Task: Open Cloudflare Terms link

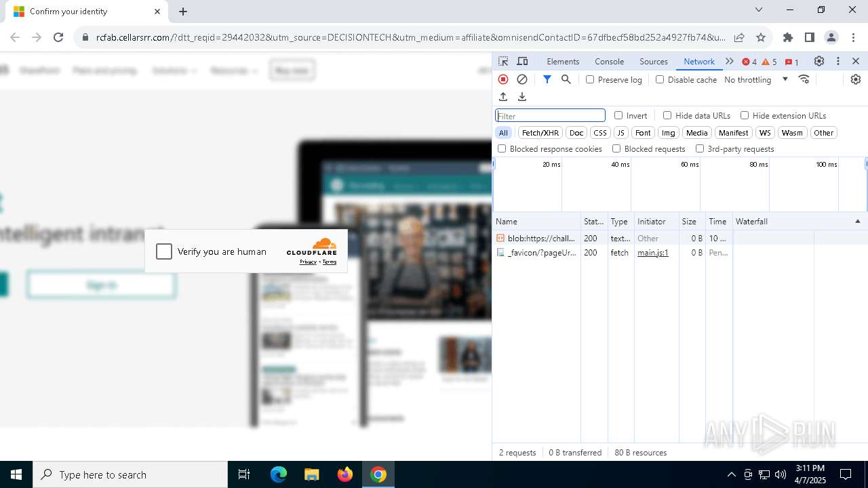Action: point(330,262)
